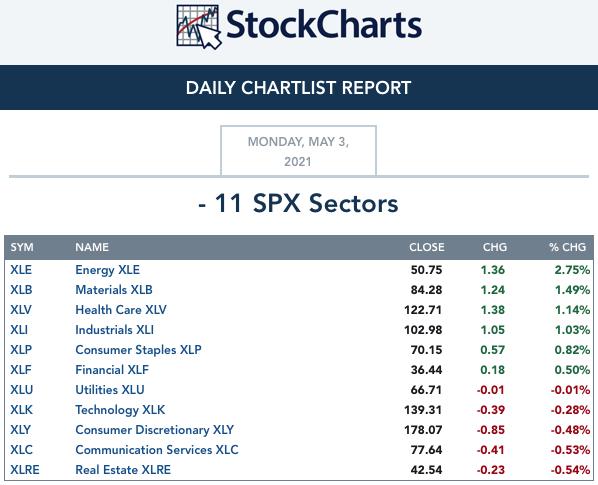Open the Energy XLE name link
The width and height of the screenshot is (598, 485).
[108, 270]
